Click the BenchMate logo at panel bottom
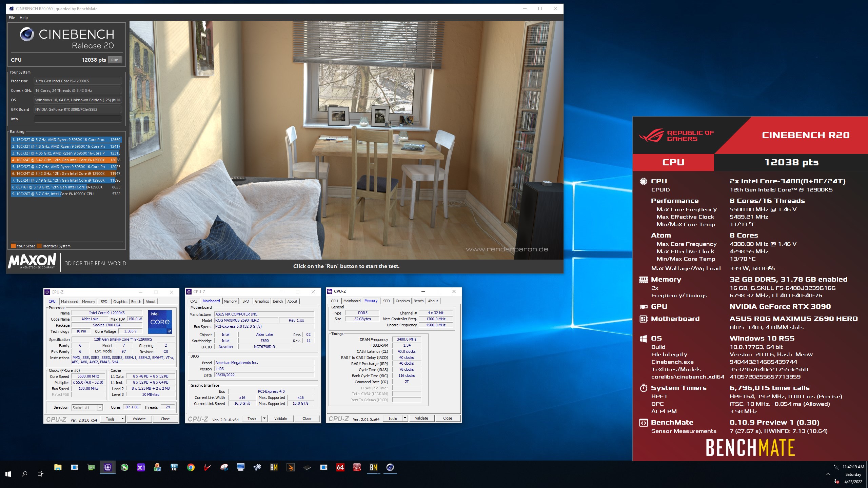Image resolution: width=868 pixels, height=488 pixels. point(750,447)
